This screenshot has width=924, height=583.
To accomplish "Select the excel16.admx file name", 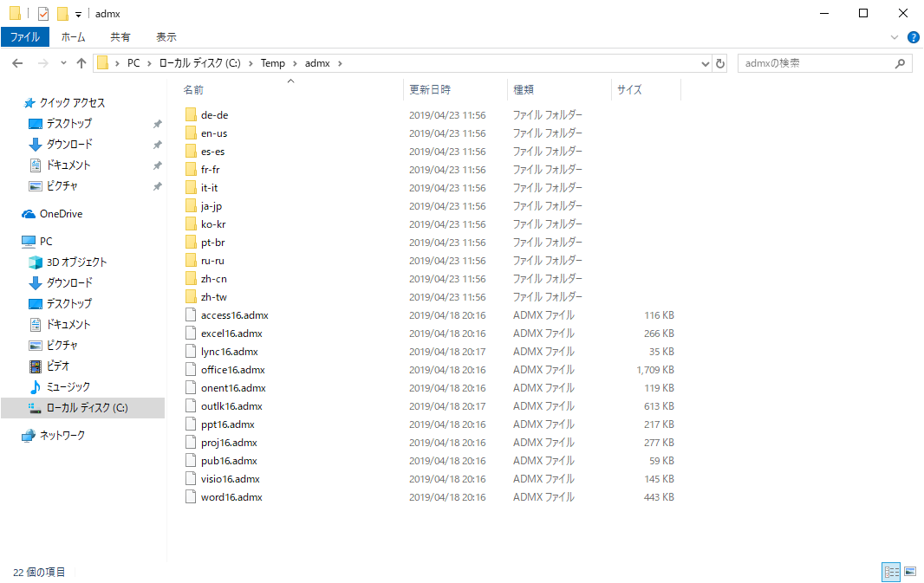I will click(231, 334).
